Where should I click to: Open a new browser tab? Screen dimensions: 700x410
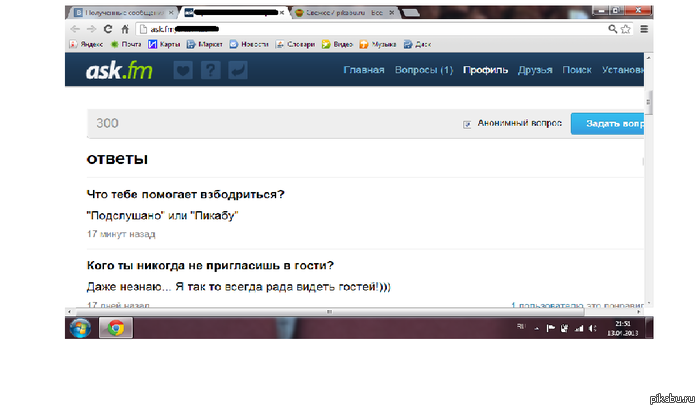[411, 13]
